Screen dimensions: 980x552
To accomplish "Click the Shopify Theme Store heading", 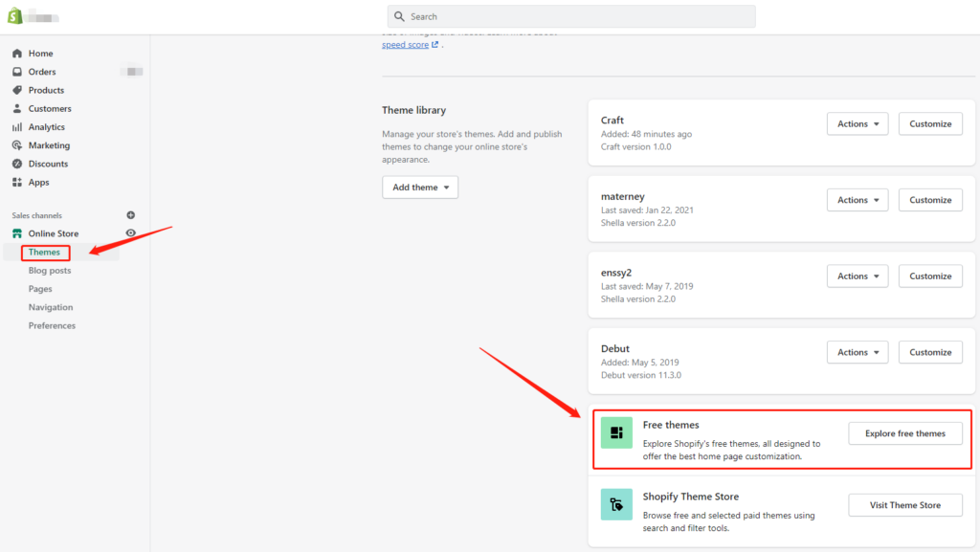I will coord(691,497).
